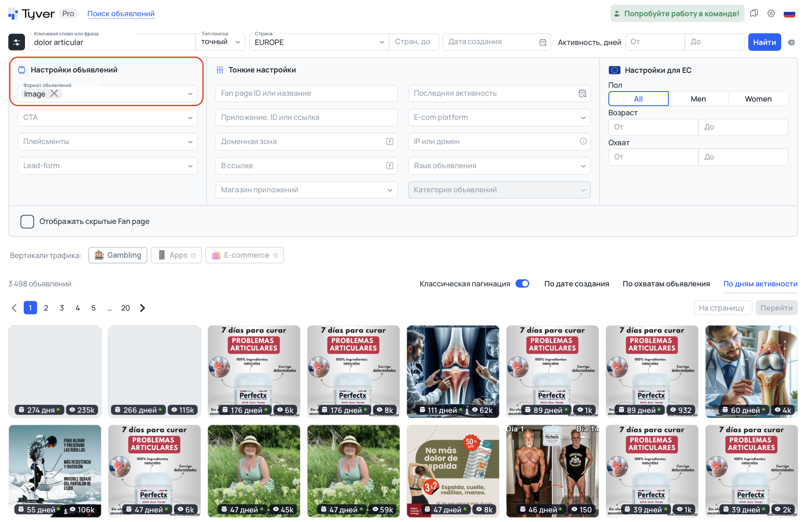
Task: Click calendar icon in Дата создания field
Action: pyautogui.click(x=543, y=42)
